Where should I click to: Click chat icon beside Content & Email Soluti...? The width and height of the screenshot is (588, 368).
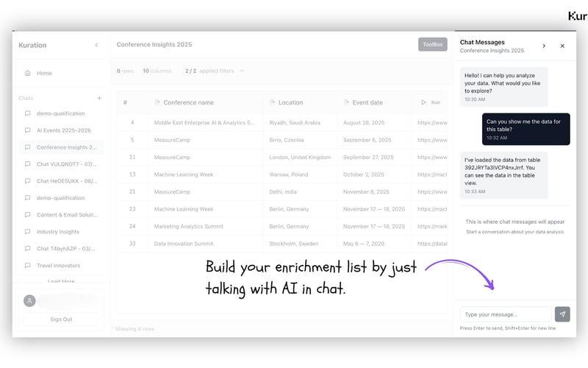27,215
